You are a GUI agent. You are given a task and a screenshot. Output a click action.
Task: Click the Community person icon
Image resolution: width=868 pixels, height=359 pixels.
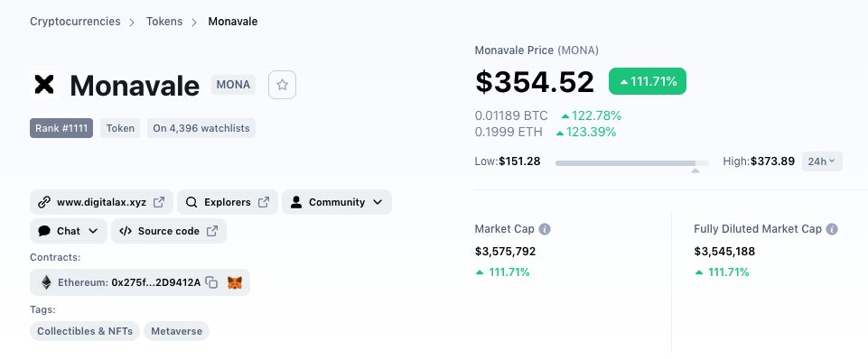(296, 202)
